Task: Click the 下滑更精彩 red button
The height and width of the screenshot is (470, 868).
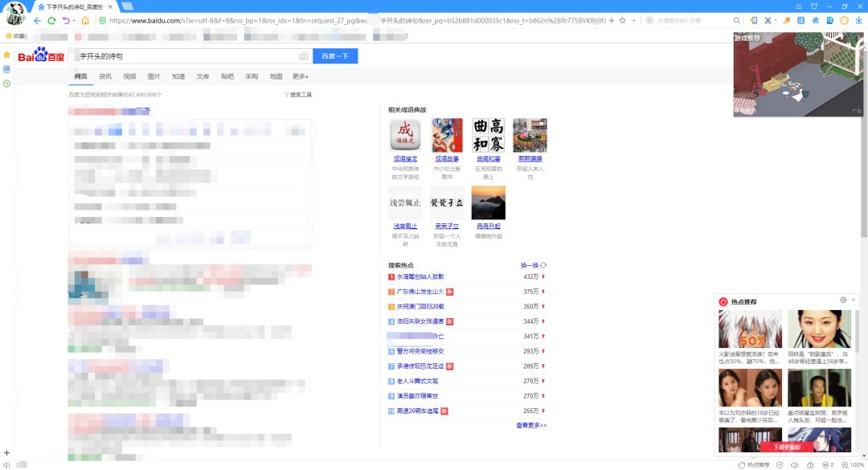Action: point(787,447)
